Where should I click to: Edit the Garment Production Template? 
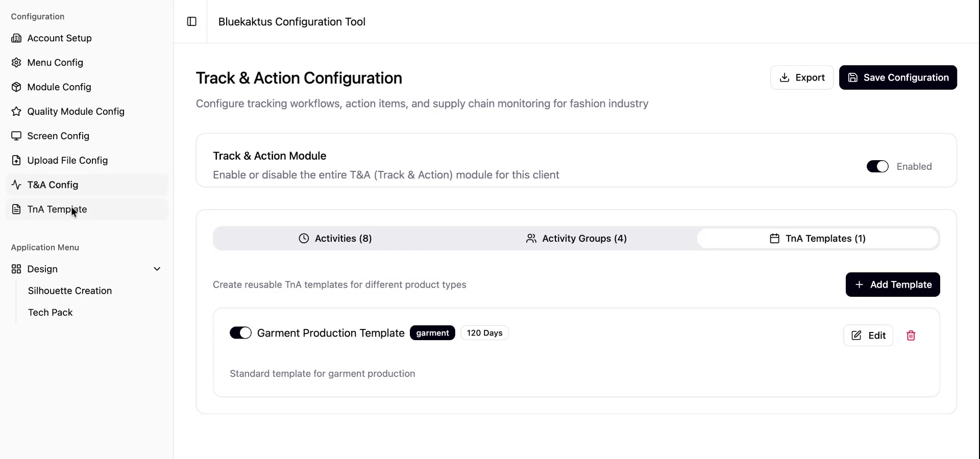[868, 336]
